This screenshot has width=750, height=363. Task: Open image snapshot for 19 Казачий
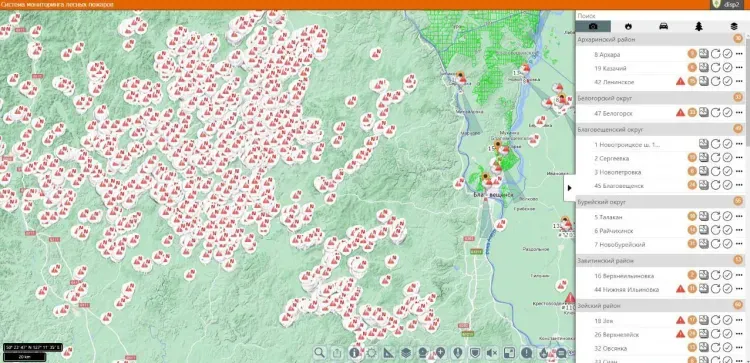(704, 68)
